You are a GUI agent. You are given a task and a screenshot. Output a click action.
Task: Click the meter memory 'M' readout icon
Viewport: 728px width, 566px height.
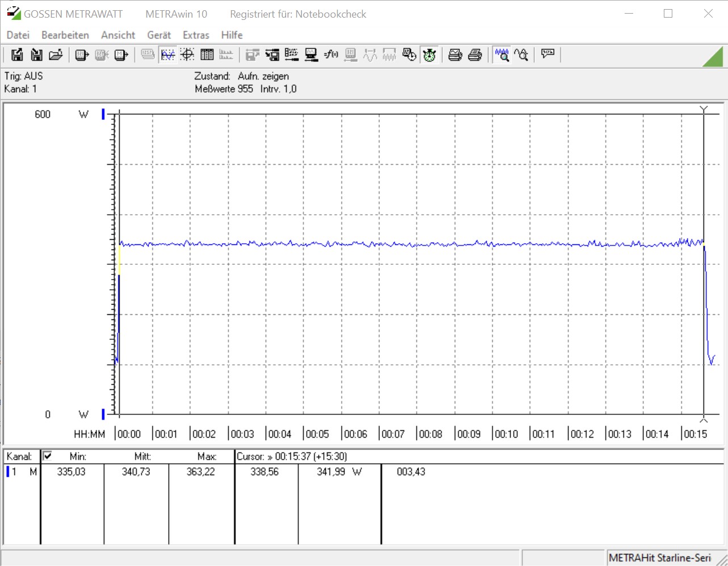pos(121,55)
